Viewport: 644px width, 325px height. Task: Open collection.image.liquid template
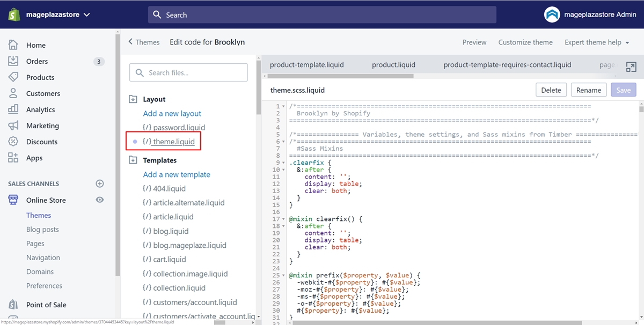(185, 274)
